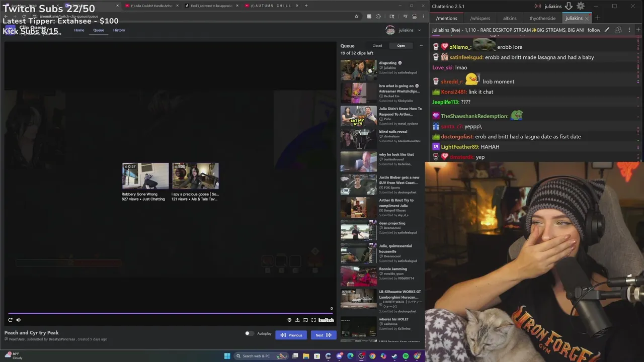Add a split with the plus icon

click(638, 30)
